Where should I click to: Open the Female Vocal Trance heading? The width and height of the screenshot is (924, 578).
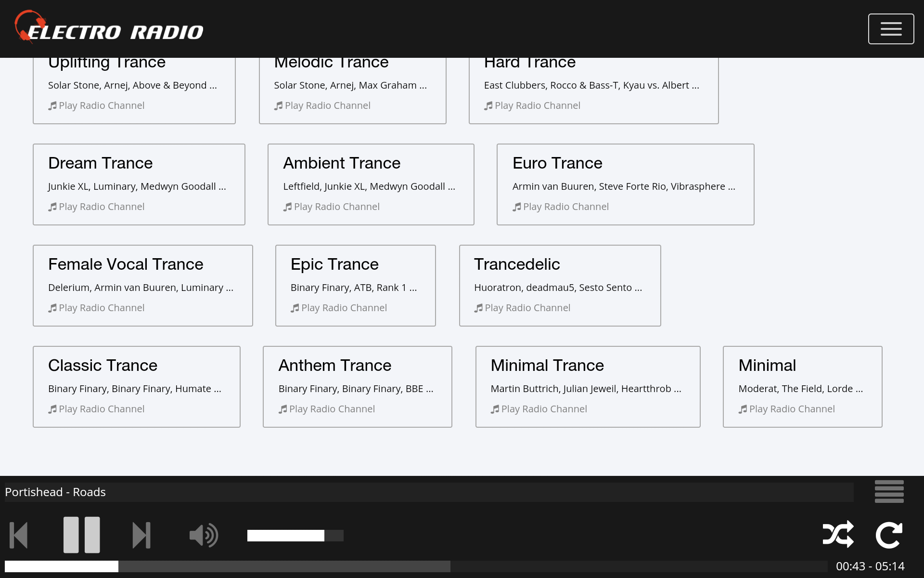point(126,264)
